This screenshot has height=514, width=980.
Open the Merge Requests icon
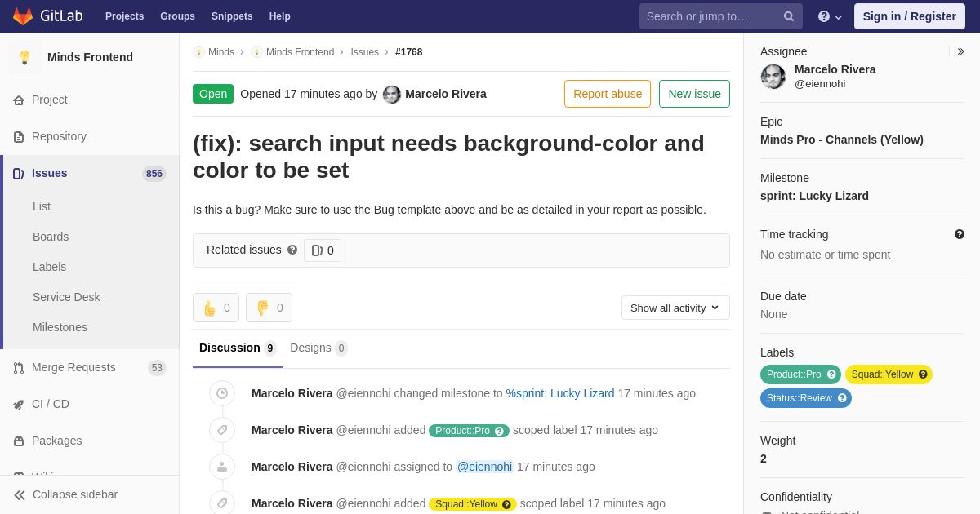[x=19, y=368]
